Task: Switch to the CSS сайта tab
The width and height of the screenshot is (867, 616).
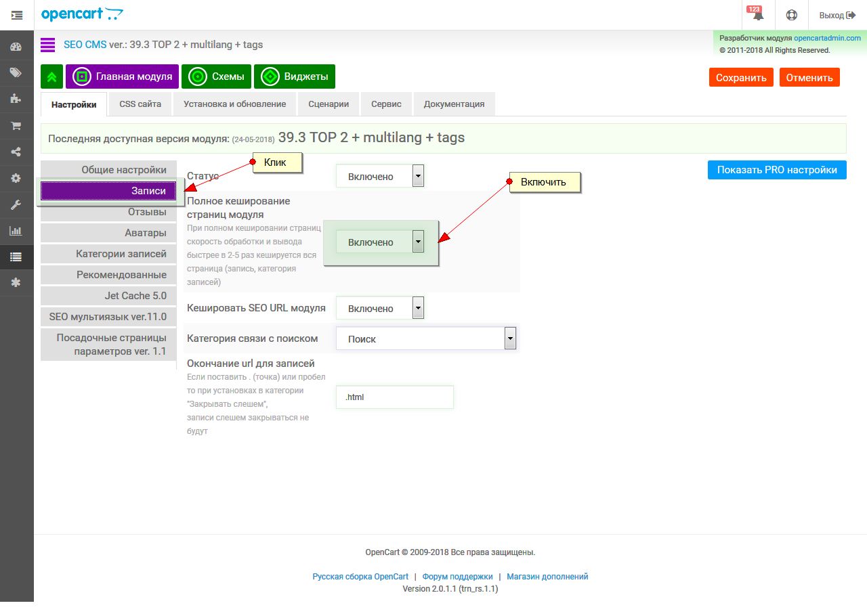Action: (x=140, y=104)
